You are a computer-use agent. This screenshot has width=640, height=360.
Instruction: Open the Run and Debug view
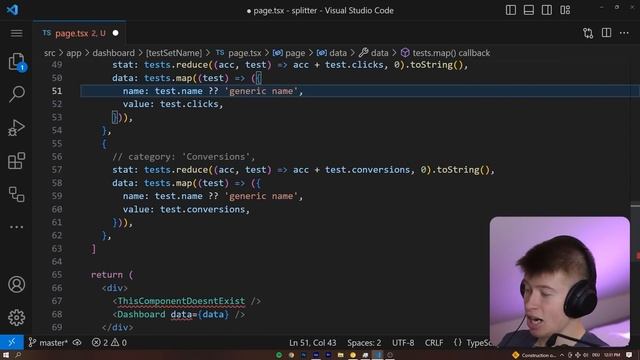[x=16, y=128]
